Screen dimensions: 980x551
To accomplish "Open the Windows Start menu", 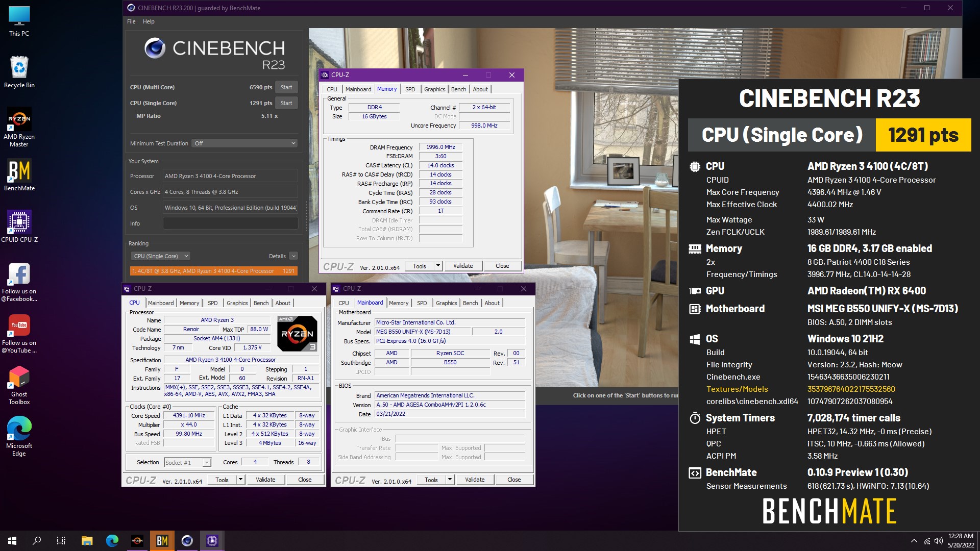I will [x=12, y=541].
